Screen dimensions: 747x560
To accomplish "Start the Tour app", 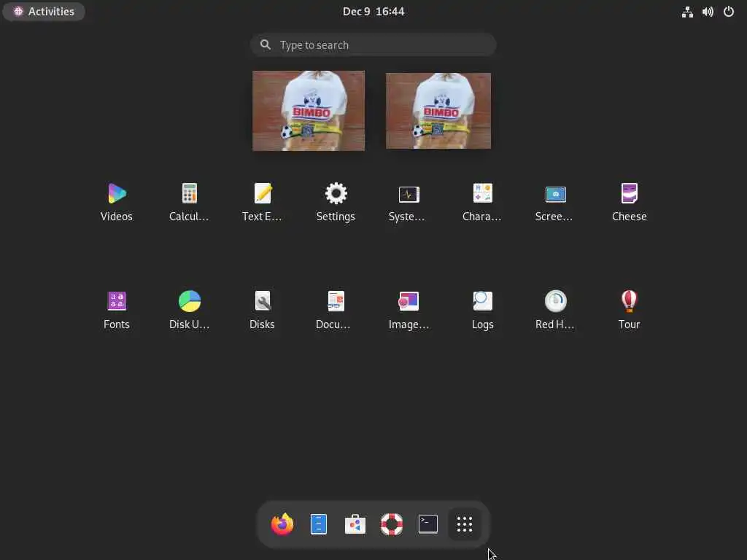I will click(629, 310).
